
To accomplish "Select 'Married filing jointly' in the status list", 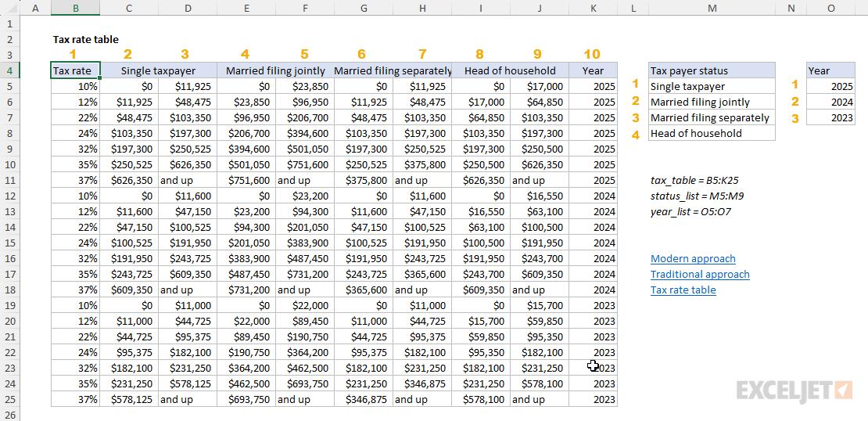I will coord(712,102).
